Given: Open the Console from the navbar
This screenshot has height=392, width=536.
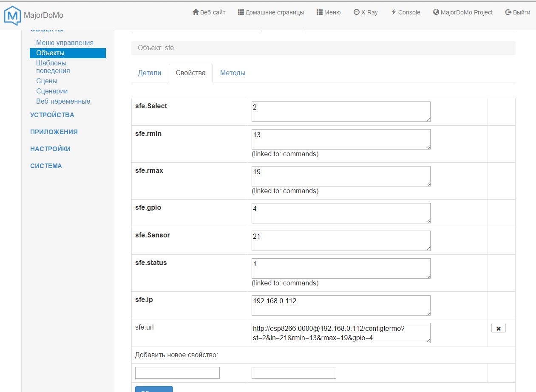Looking at the screenshot, I should tap(406, 12).
